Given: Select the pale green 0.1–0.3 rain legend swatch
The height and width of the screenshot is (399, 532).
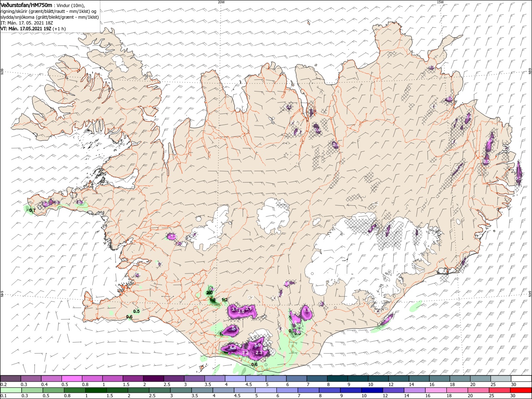Looking at the screenshot, I should (x=10, y=390).
